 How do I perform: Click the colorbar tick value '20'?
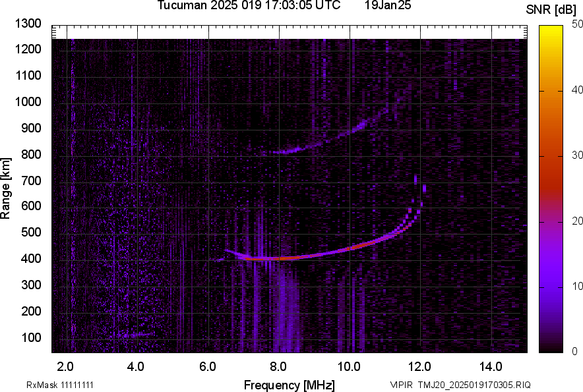[578, 221]
